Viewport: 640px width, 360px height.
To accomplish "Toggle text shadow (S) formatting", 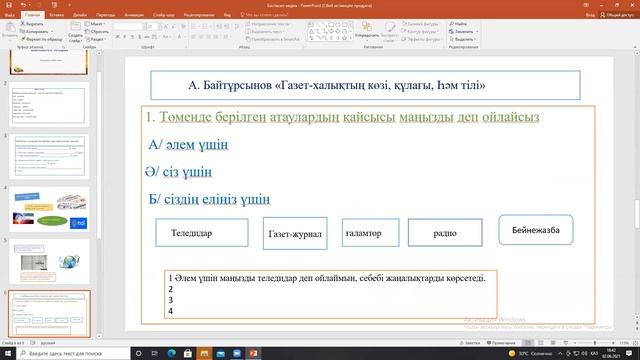I will click(x=140, y=37).
